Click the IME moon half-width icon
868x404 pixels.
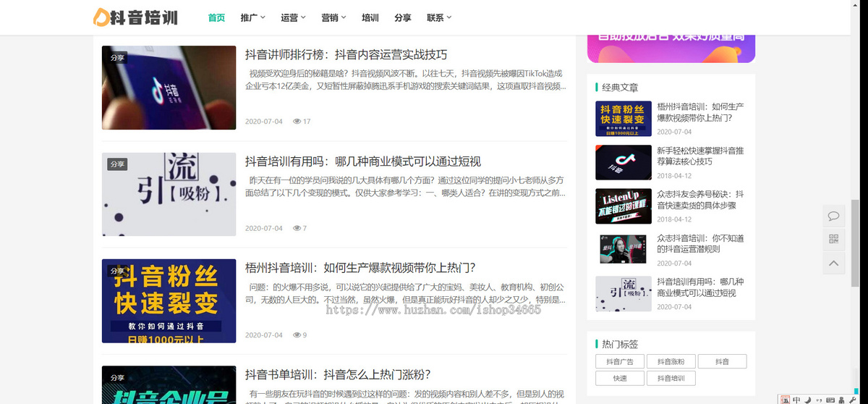[807, 399]
